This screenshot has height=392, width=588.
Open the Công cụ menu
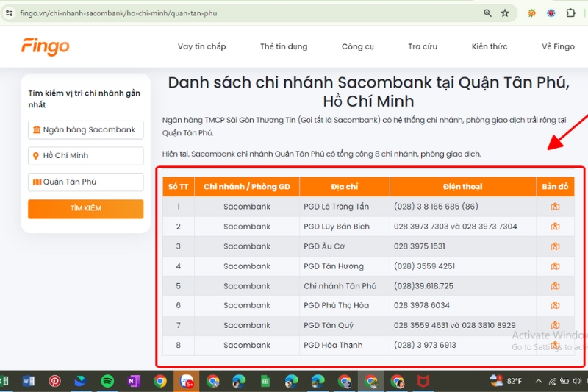pos(358,46)
